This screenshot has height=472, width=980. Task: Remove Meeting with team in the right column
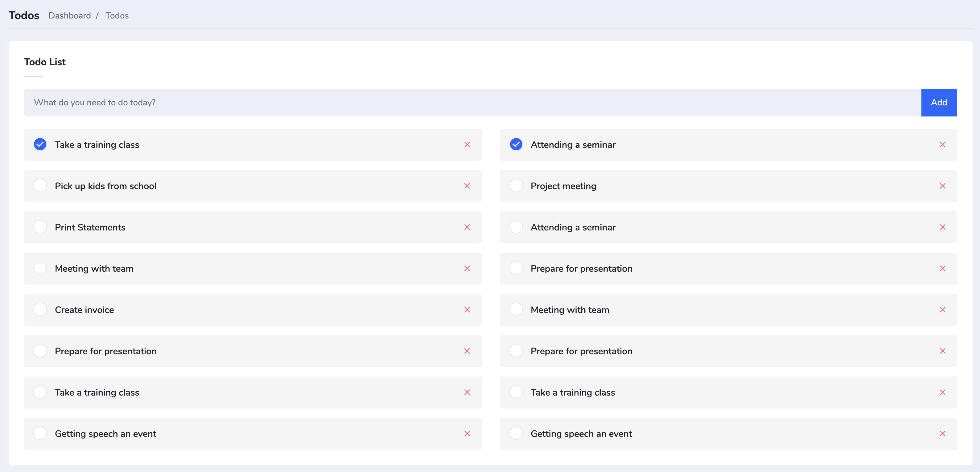click(x=943, y=310)
